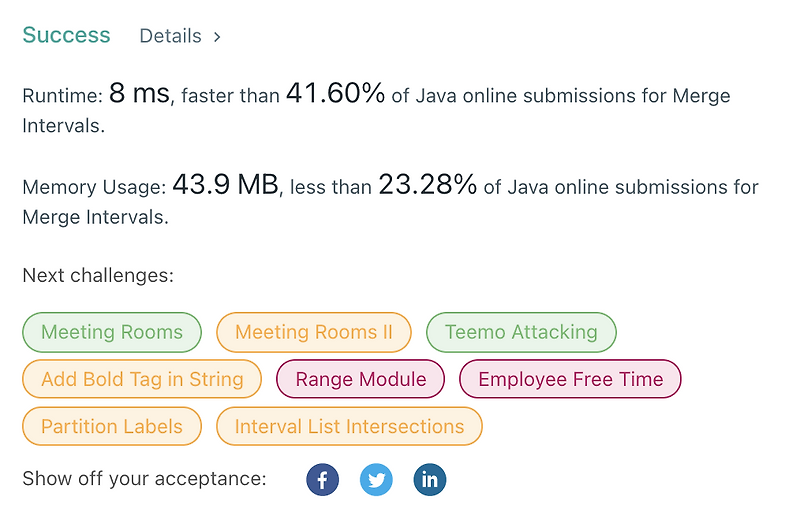
Task: Open the Meeting Rooms challenge
Action: coord(112,332)
